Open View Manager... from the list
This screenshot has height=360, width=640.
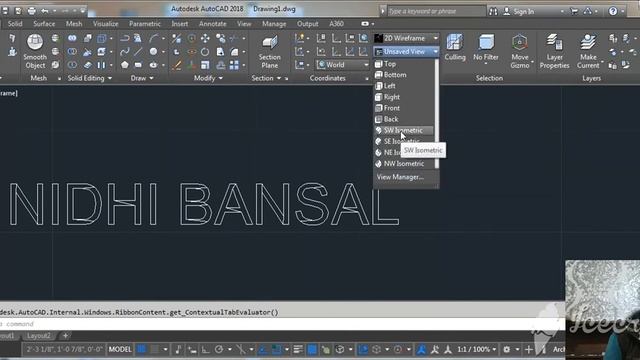tap(400, 177)
